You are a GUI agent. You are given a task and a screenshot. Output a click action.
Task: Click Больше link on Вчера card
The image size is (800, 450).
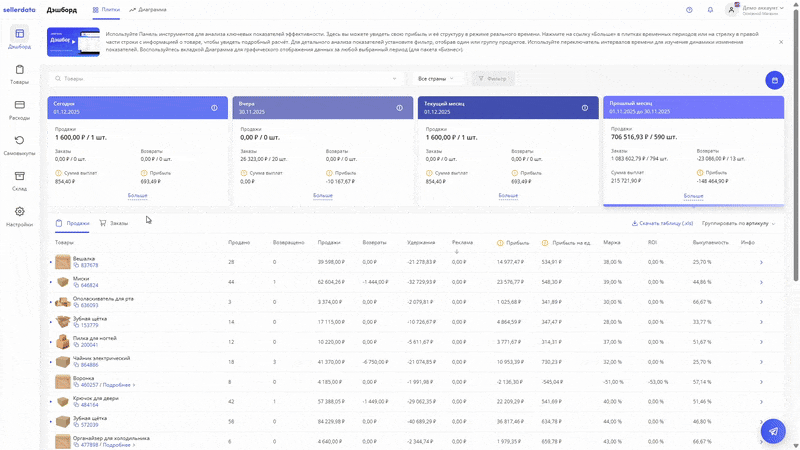[322, 196]
